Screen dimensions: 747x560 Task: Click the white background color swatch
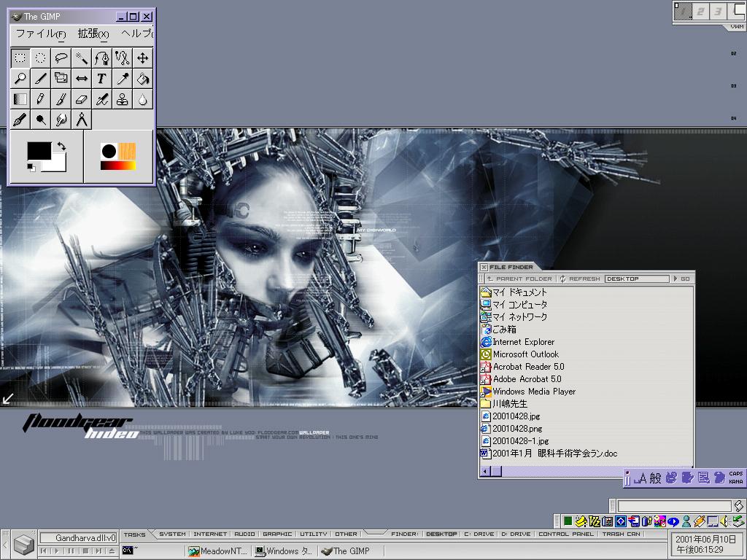(58, 166)
